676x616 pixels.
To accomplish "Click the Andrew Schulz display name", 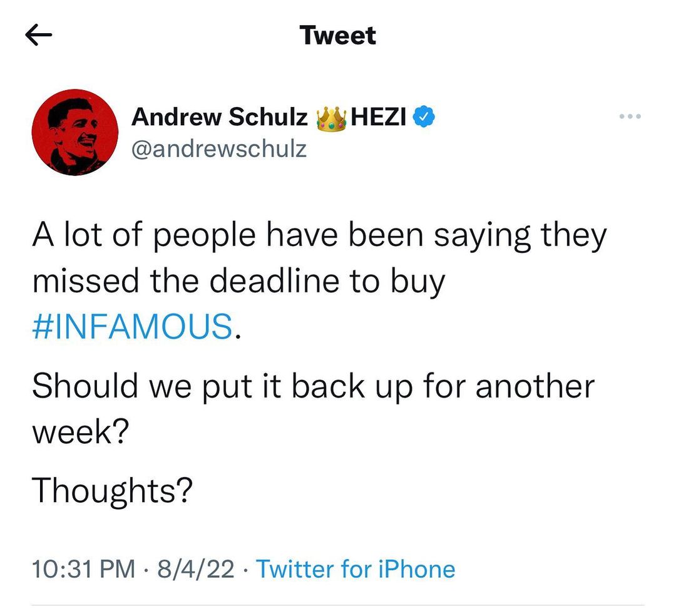I will coord(220,117).
